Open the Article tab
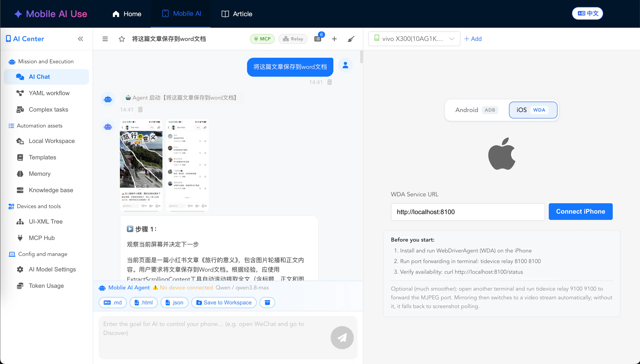Screen dimensions: 640x364 click(x=237, y=14)
